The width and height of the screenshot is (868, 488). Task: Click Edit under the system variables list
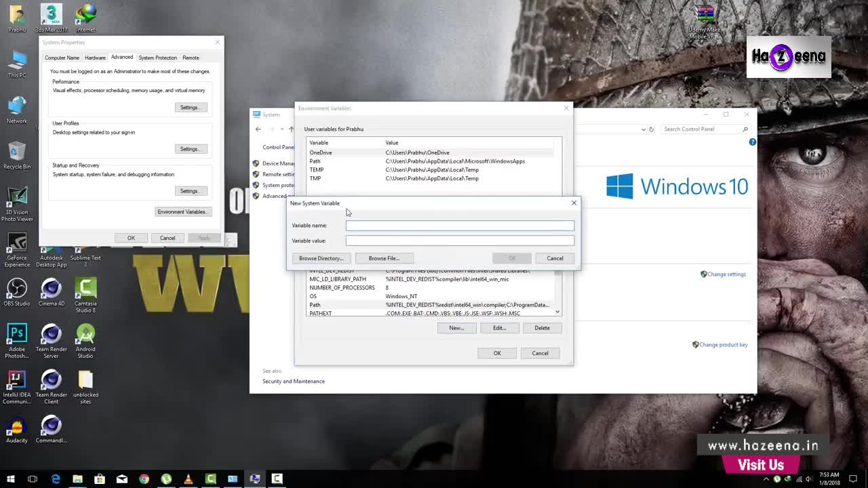coord(499,328)
